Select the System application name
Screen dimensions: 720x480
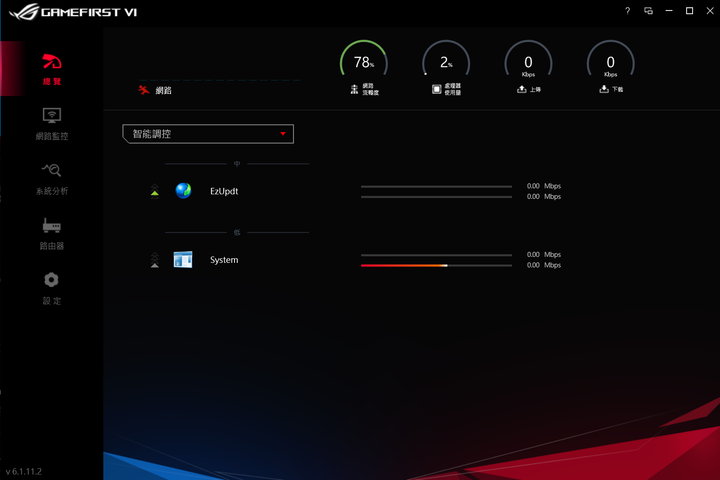coord(224,260)
